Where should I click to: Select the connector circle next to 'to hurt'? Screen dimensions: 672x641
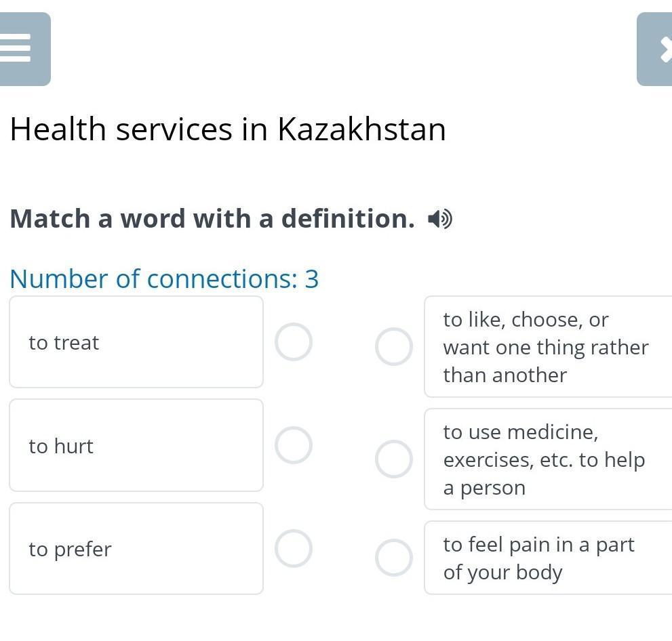(294, 445)
